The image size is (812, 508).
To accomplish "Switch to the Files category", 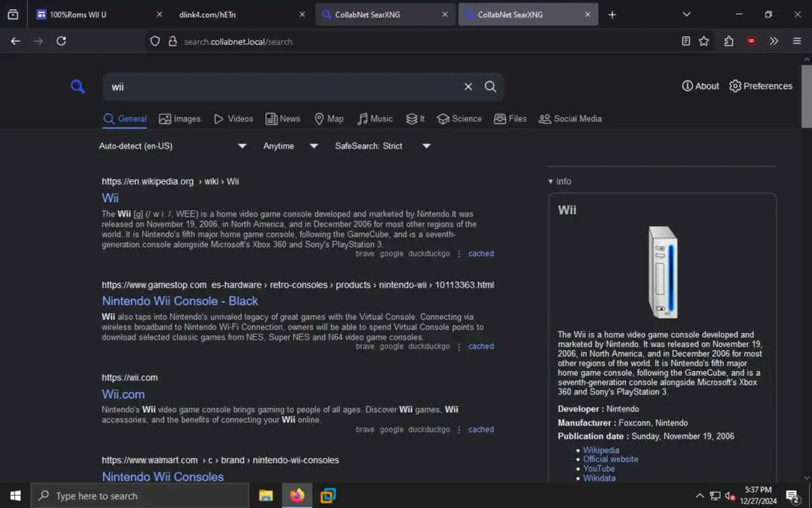I will pyautogui.click(x=510, y=119).
